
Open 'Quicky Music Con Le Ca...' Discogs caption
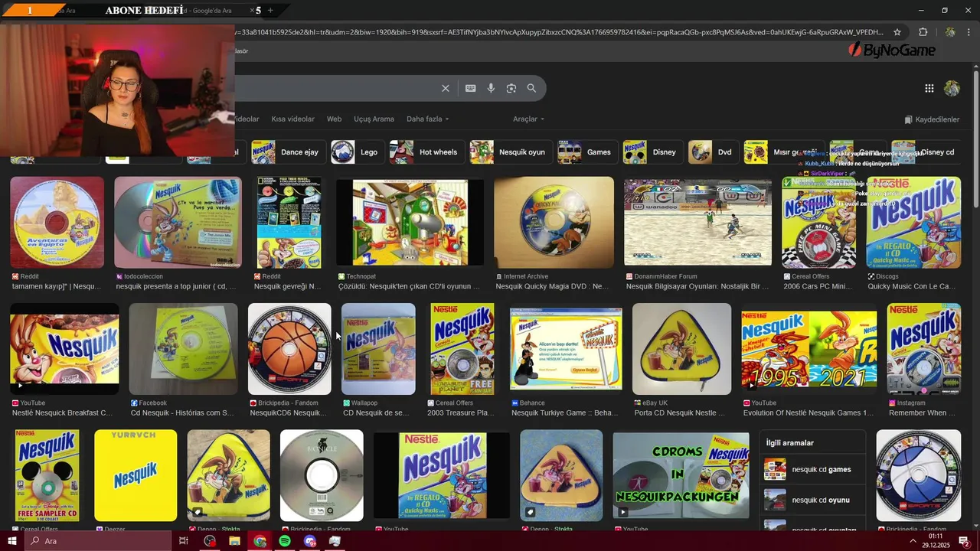(911, 286)
